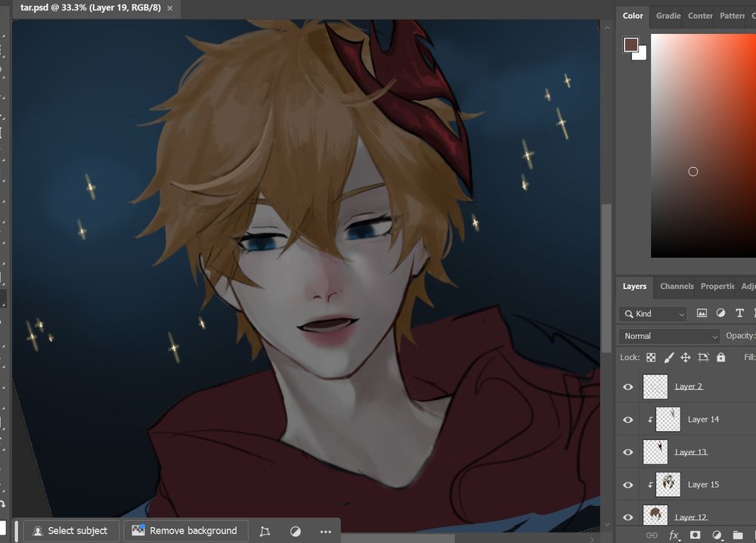Image resolution: width=756 pixels, height=543 pixels.
Task: Add layer style fx icon
Action: (674, 535)
